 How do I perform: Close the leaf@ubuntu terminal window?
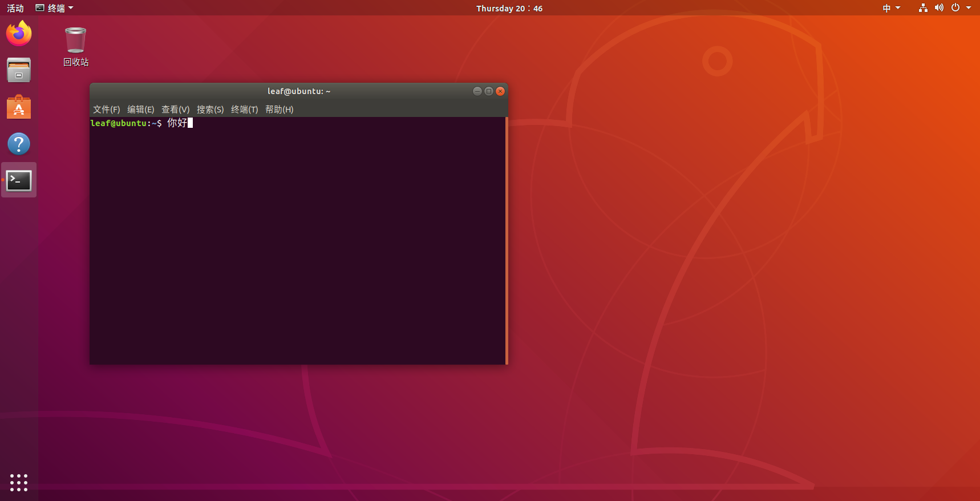click(x=500, y=91)
